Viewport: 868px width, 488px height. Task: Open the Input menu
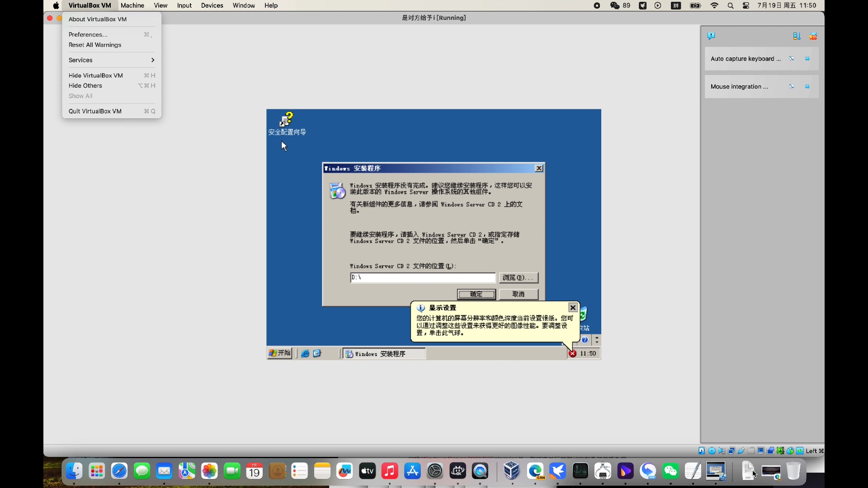(184, 5)
